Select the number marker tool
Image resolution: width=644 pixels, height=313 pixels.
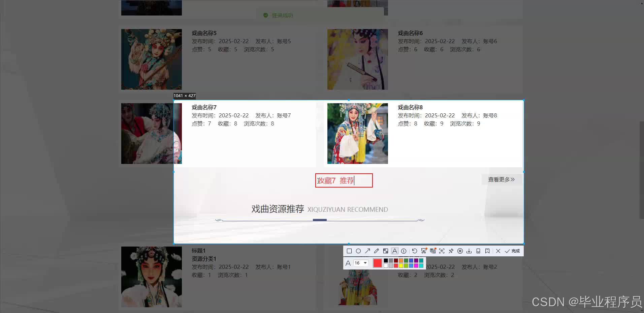pos(404,251)
